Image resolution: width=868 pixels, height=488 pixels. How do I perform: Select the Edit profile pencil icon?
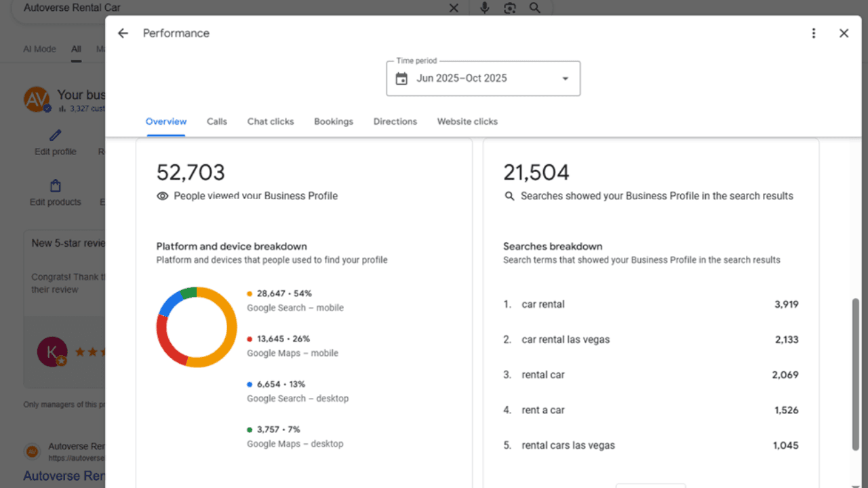54,136
